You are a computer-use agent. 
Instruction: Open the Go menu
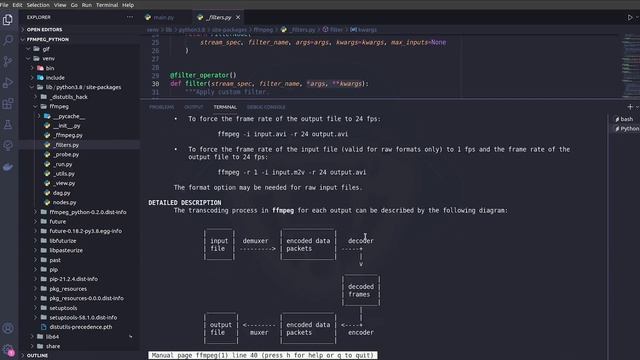(74, 5)
